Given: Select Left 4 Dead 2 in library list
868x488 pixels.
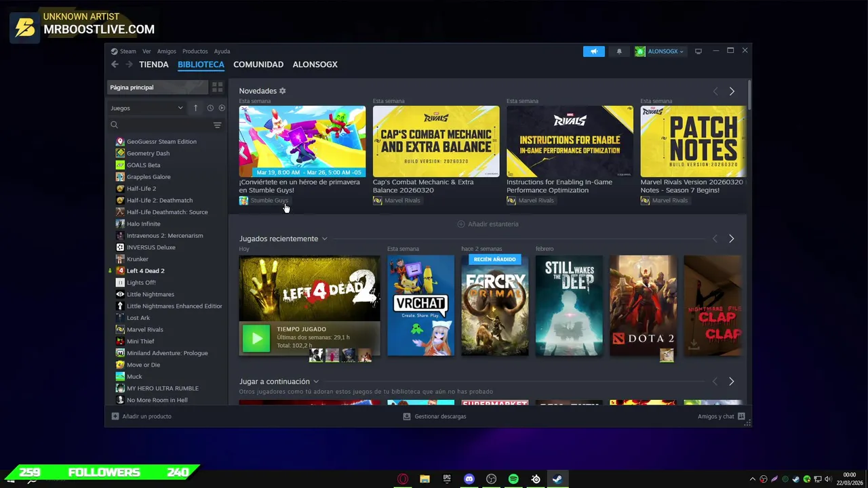Looking at the screenshot, I should coord(145,271).
